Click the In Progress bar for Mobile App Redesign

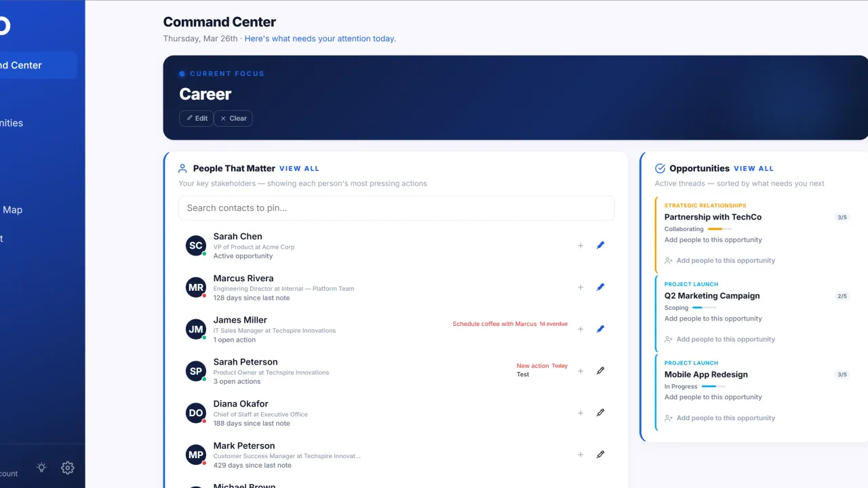(713, 386)
